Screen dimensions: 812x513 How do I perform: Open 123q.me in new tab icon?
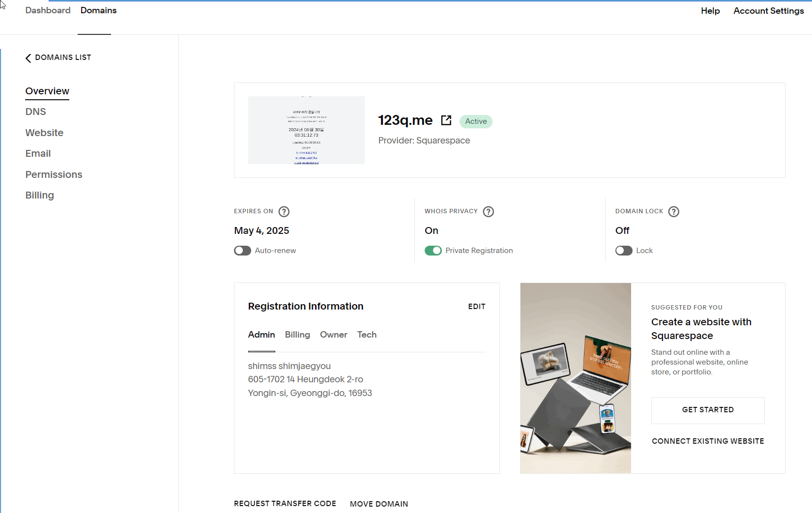pos(446,120)
